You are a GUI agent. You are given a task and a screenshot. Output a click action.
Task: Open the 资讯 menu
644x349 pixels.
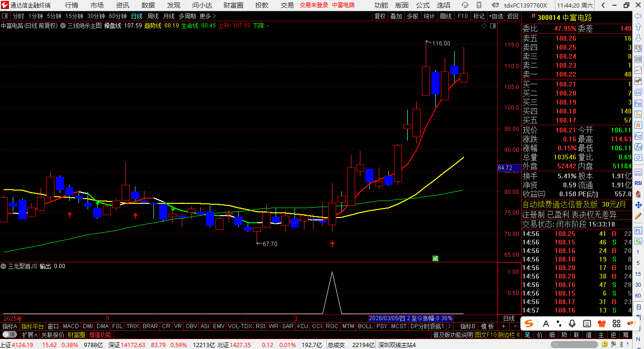pos(123,5)
